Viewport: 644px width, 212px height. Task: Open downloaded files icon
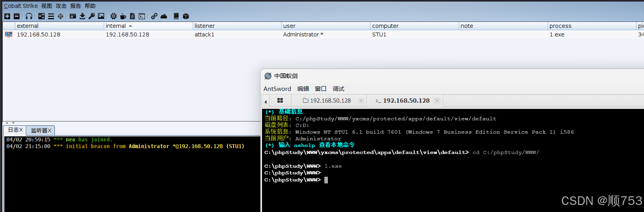82,16
